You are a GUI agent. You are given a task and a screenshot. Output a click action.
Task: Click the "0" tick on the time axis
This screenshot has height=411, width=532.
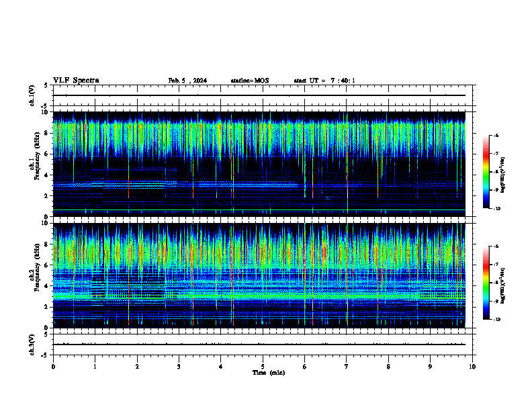tap(53, 367)
